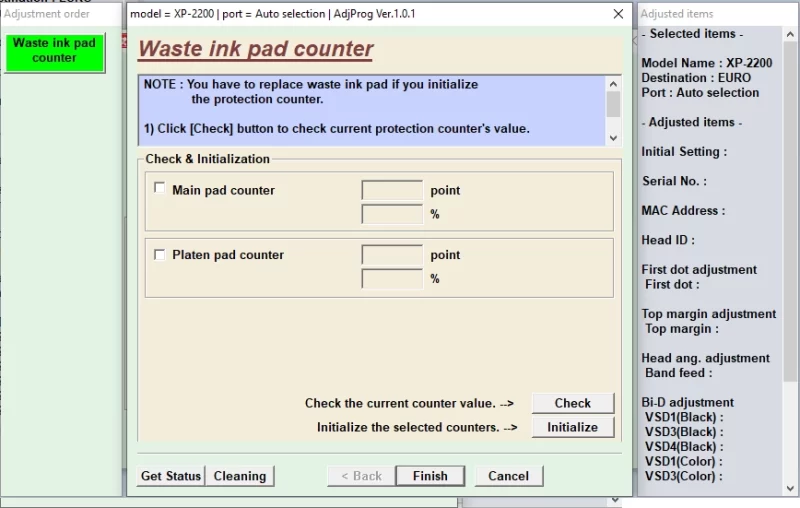
Task: Click 'VSD4(Black) :' entry
Action: click(684, 447)
